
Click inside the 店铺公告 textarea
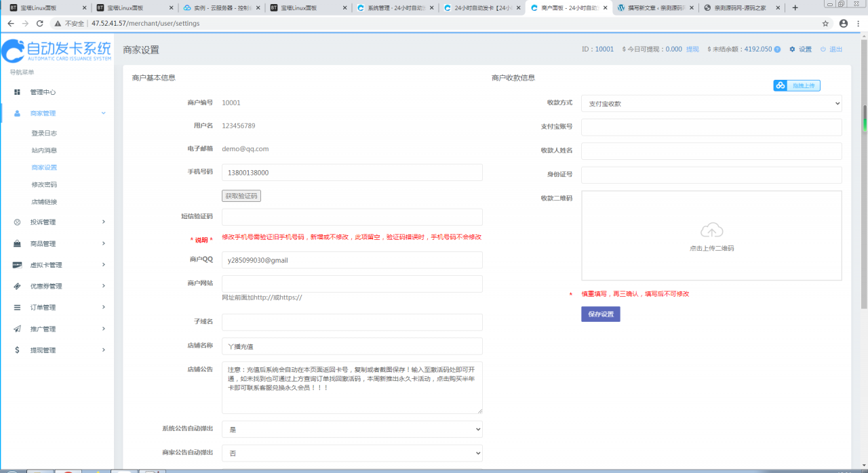[352, 388]
